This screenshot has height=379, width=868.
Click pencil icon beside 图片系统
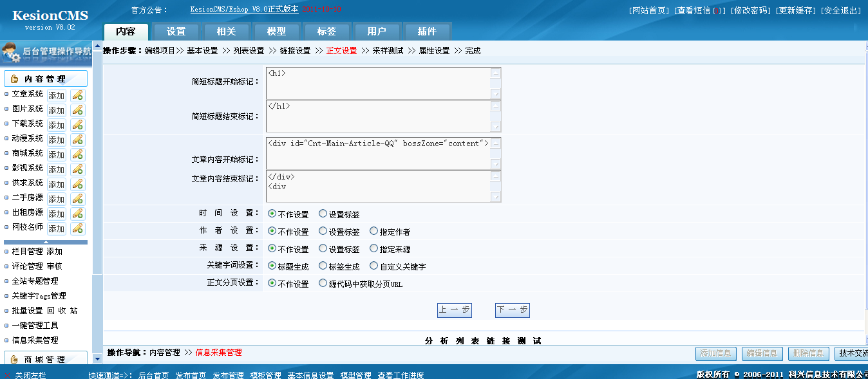77,110
